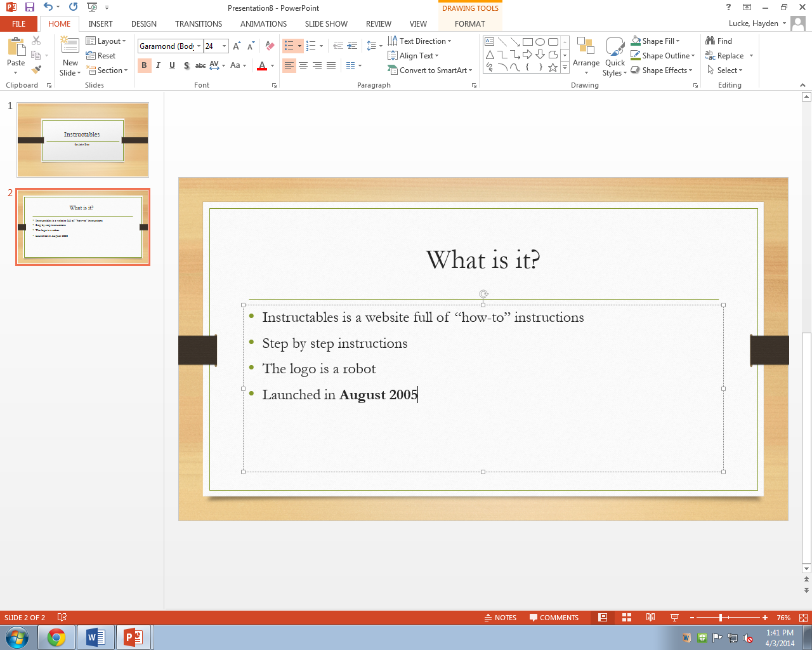Image resolution: width=812 pixels, height=650 pixels.
Task: Toggle the Justify paragraph alignment
Action: coord(331,65)
